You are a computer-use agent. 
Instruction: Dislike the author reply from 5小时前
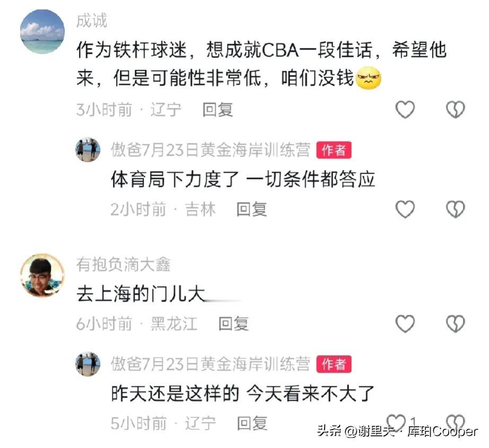pyautogui.click(x=455, y=423)
